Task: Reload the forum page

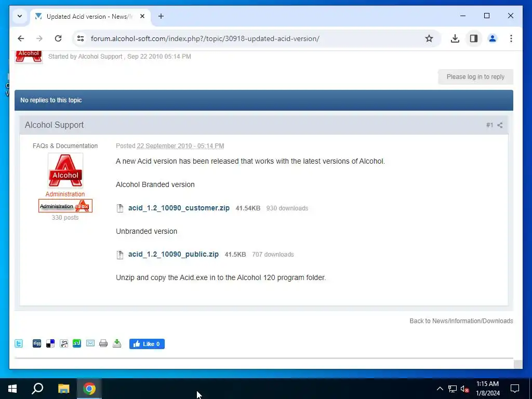Action: [58, 38]
